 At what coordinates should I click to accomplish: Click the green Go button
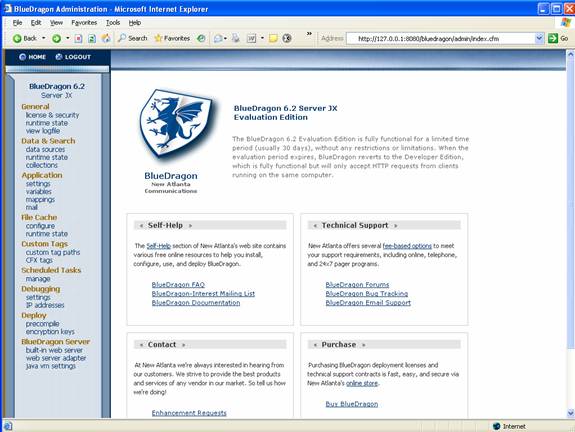[558, 38]
